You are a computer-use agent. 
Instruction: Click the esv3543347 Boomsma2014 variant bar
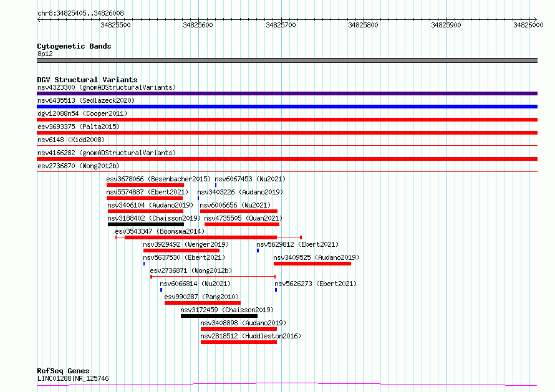pyautogui.click(x=208, y=237)
